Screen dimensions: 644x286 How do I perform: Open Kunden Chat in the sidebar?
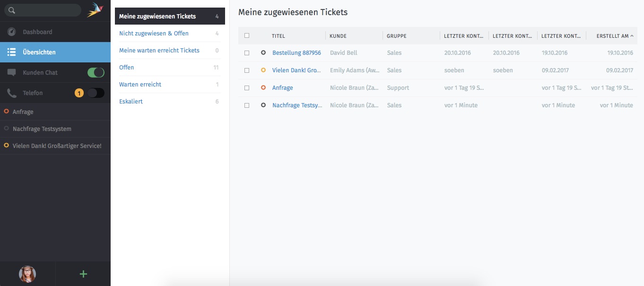point(55,73)
